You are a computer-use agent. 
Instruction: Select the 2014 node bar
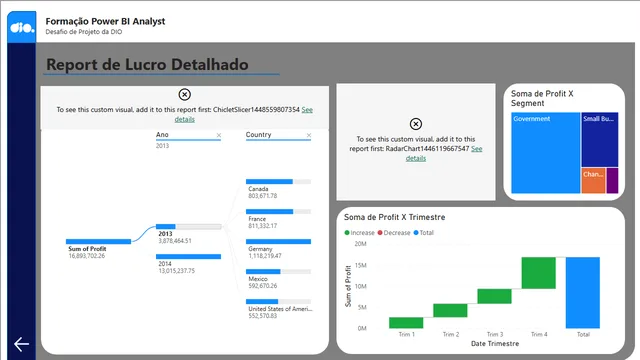click(189, 257)
